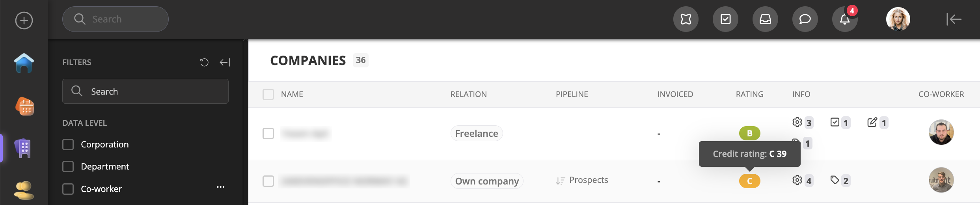Open the chat bubble icon in top bar
Screen dimensions: 980x205
click(x=805, y=19)
